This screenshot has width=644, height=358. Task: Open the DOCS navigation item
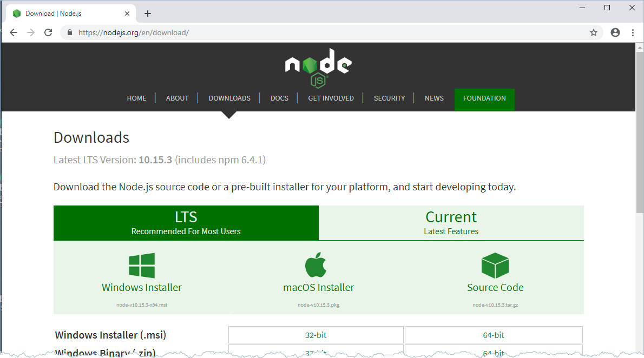(279, 98)
